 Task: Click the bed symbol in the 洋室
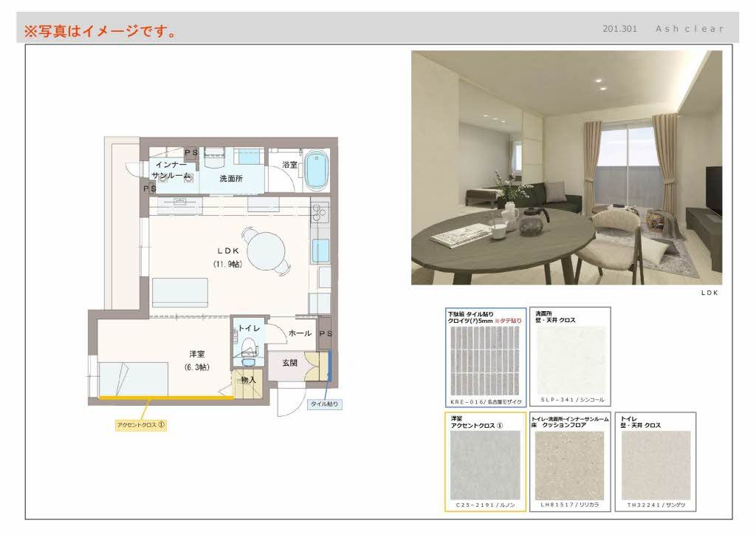pos(133,379)
